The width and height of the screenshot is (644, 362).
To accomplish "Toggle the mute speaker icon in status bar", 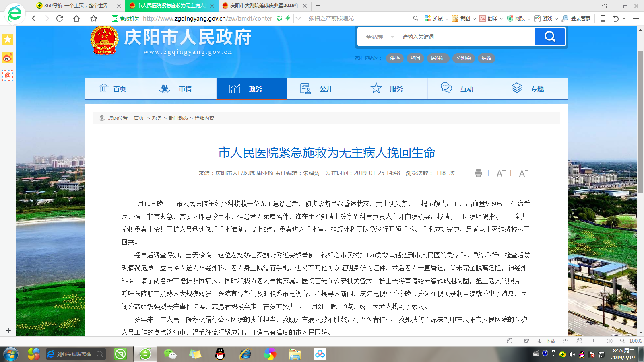I will point(609,341).
